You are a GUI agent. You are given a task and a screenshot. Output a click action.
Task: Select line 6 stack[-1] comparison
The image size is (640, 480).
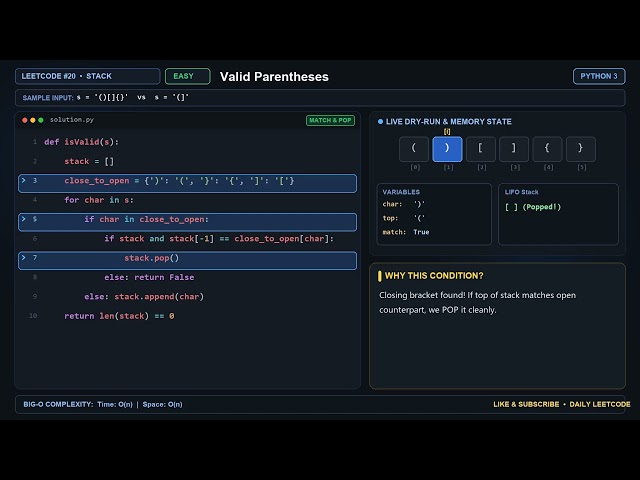[x=219, y=239]
